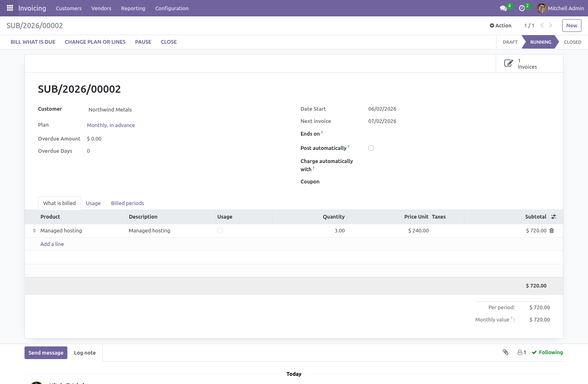The image size is (588, 384).
Task: Delete the Managed hosting line trash icon
Action: click(x=552, y=230)
